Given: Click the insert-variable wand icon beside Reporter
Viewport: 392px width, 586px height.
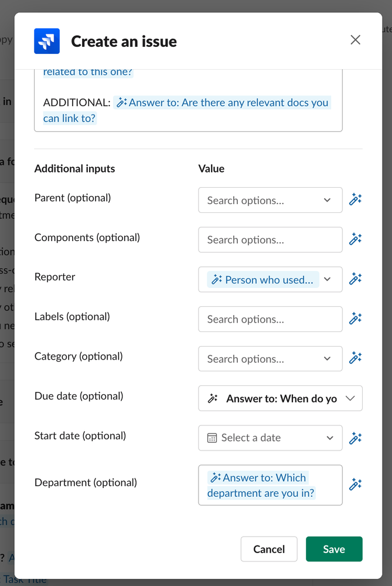Looking at the screenshot, I should pyautogui.click(x=355, y=279).
